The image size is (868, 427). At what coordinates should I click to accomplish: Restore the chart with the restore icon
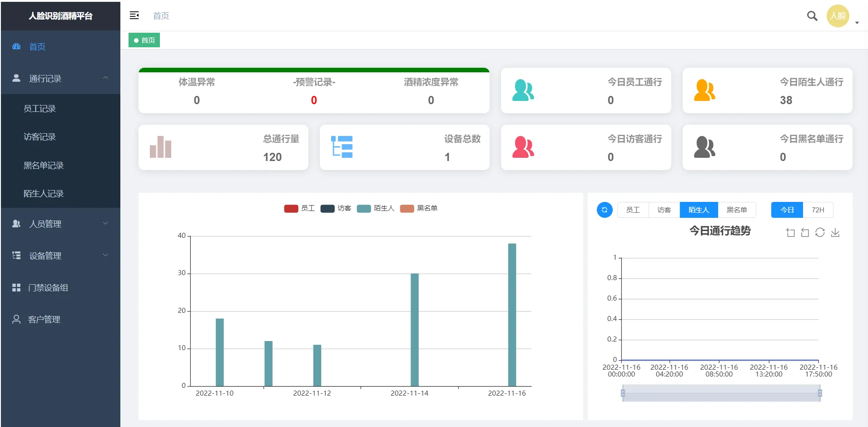tap(820, 233)
